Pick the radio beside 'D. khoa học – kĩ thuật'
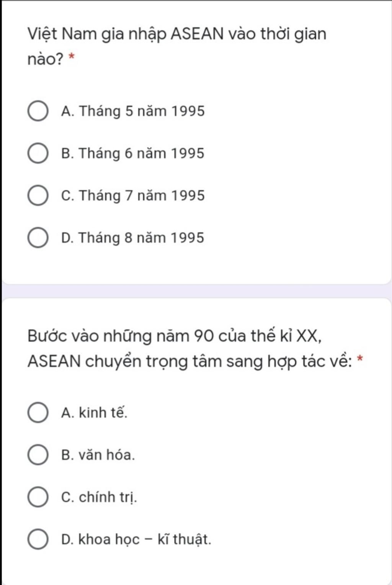 38,539
